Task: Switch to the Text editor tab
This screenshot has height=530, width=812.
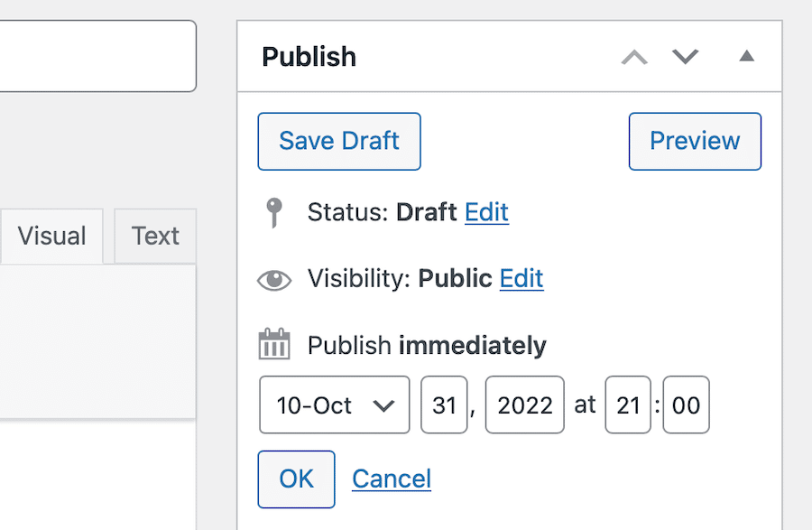Action: (155, 237)
